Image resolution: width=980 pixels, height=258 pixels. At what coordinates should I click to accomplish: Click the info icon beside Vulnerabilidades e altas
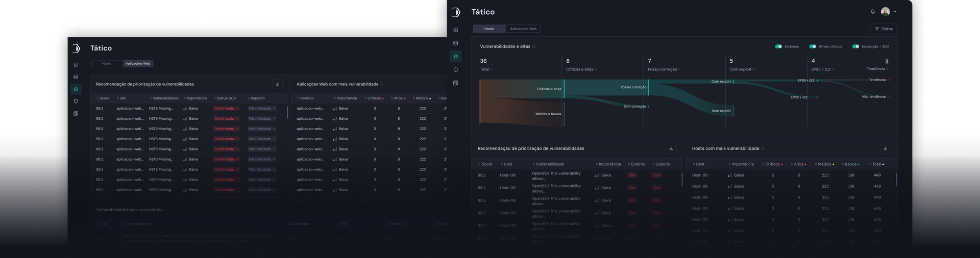coord(534,46)
